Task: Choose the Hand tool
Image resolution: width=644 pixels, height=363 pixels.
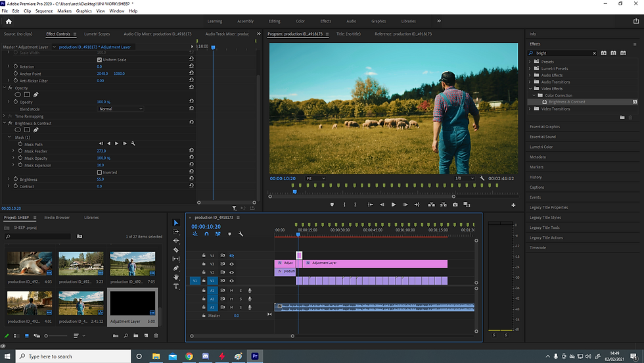Action: 176,278
